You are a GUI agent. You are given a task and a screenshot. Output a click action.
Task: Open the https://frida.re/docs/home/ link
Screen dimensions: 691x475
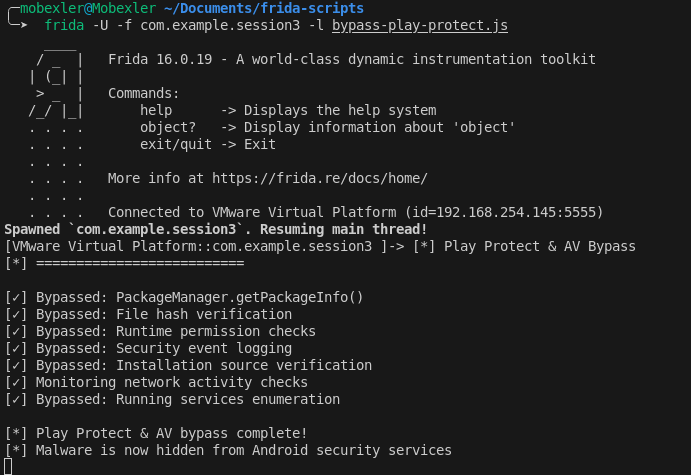coord(320,178)
